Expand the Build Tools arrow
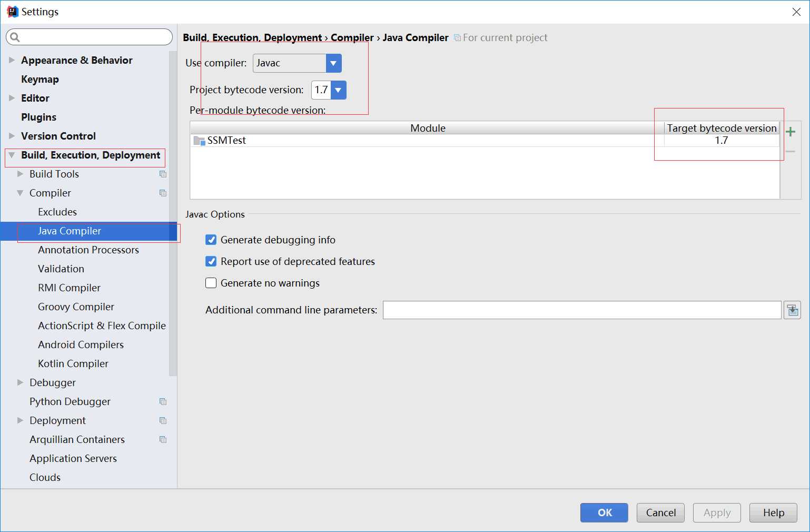 (20, 174)
